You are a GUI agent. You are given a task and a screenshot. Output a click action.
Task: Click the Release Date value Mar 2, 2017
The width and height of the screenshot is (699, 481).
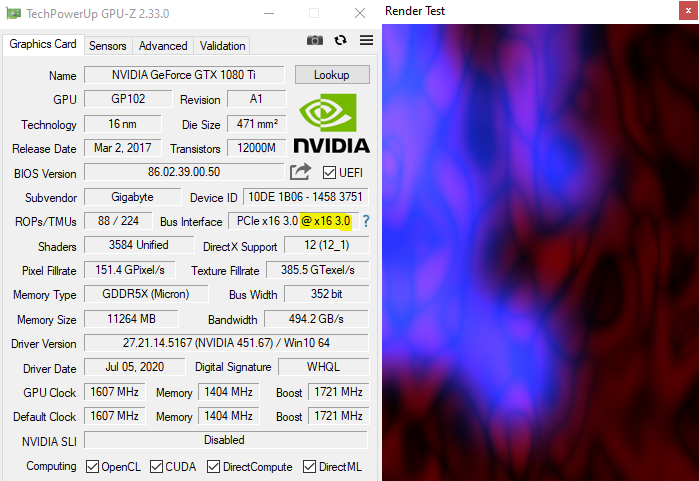123,148
